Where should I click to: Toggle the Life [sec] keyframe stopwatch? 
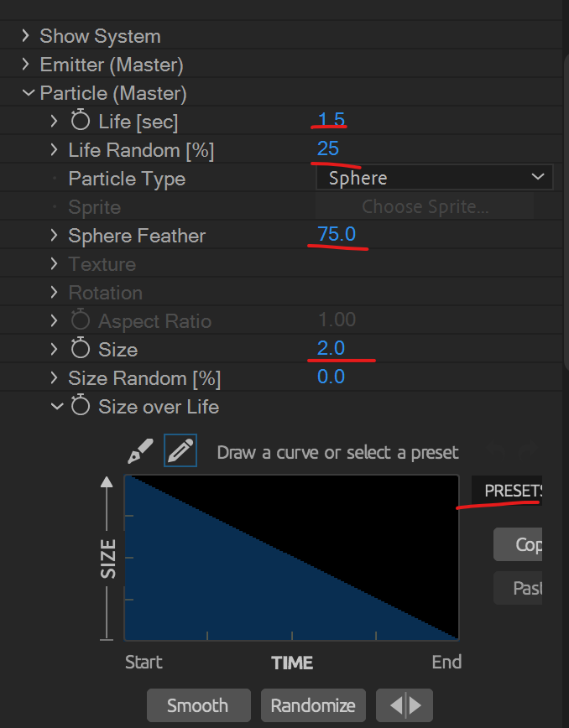point(81,122)
